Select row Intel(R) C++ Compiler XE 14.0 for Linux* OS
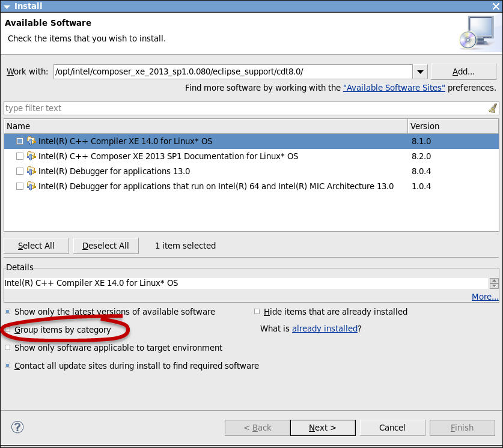This screenshot has width=503, height=448. [251, 141]
